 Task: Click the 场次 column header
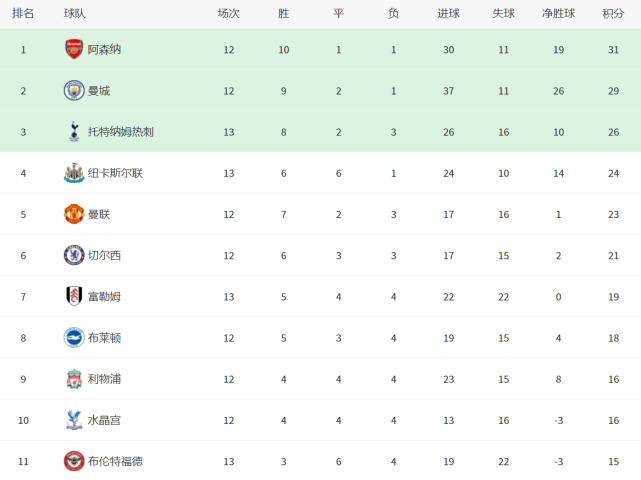coord(229,13)
